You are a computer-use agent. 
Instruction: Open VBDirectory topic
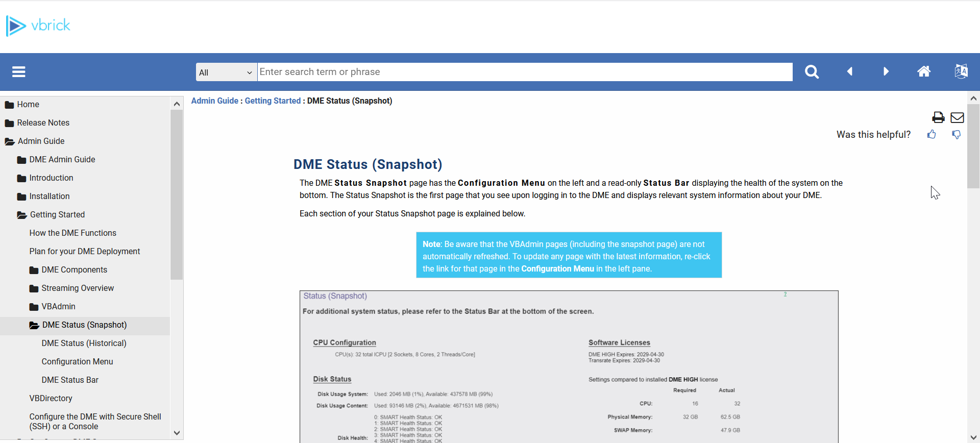click(51, 398)
